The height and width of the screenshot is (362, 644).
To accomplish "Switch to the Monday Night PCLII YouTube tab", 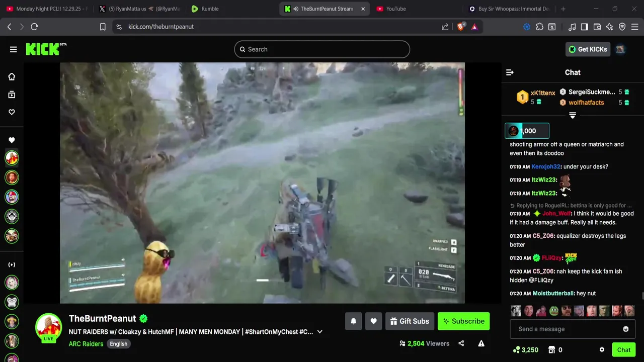I will (47, 9).
